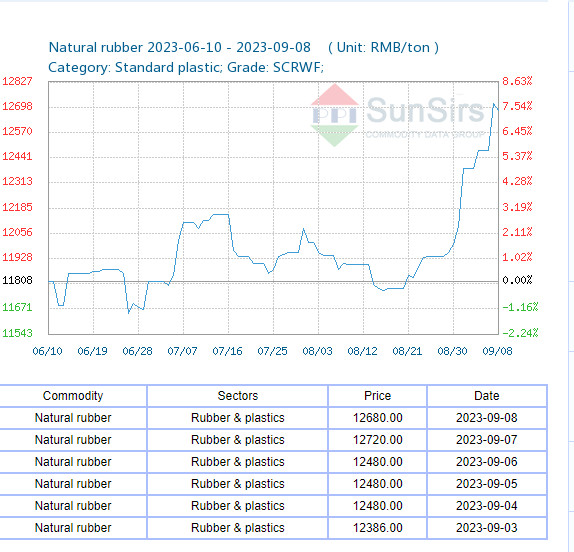This screenshot has height=552, width=574.
Task: Click the green 11543 y-axis label
Action: [17, 333]
